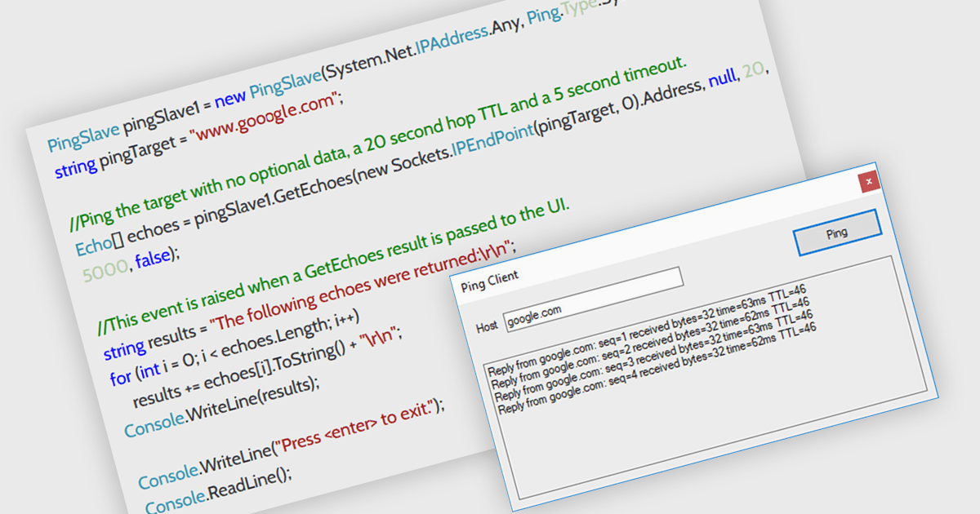980x514 pixels.
Task: Close the Ping Client window
Action: 869,181
